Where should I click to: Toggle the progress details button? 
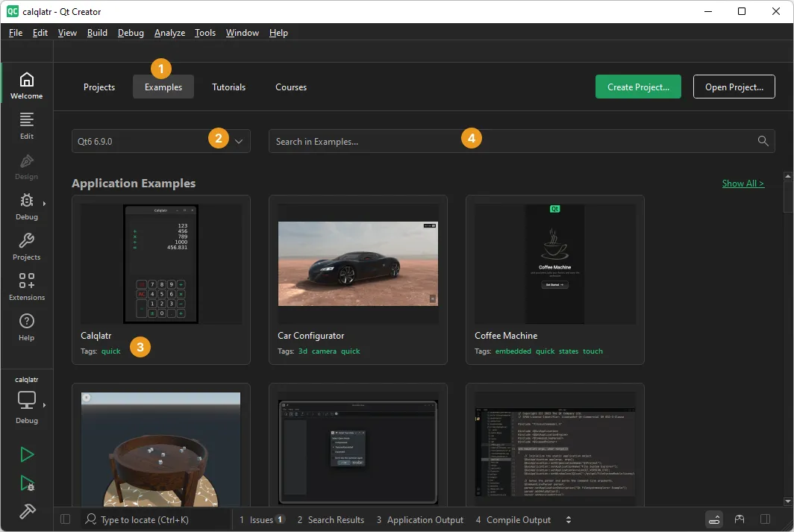(x=714, y=519)
